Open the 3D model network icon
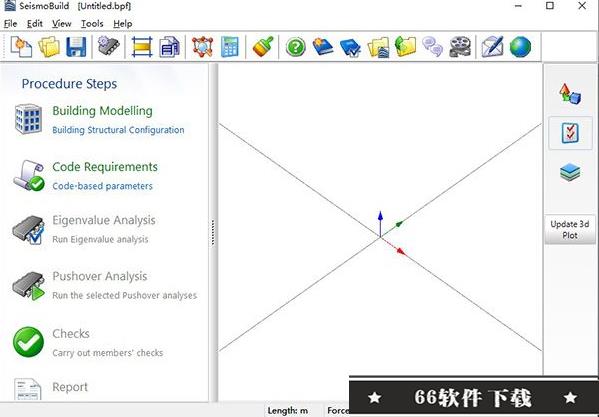Viewport: 599px width, 417px height. point(202,47)
